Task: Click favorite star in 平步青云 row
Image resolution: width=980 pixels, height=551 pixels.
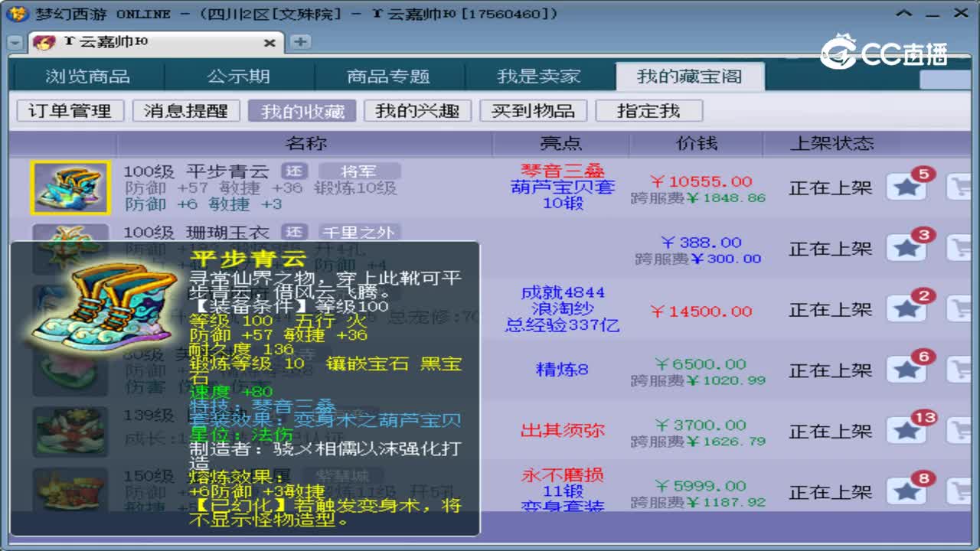Action: [907, 187]
